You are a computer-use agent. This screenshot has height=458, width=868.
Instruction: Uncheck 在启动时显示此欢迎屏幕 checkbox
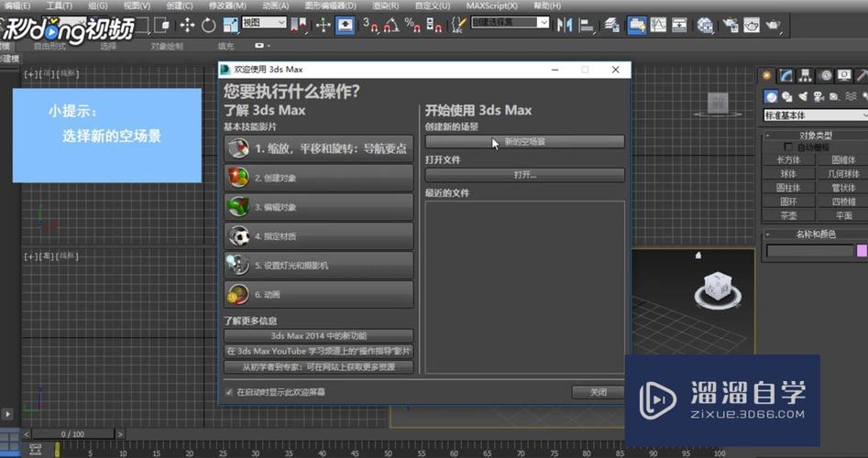pyautogui.click(x=229, y=392)
